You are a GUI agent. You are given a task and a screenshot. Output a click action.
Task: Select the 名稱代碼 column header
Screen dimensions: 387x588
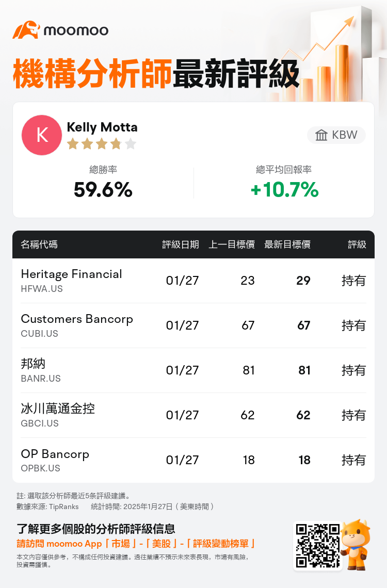(x=39, y=244)
